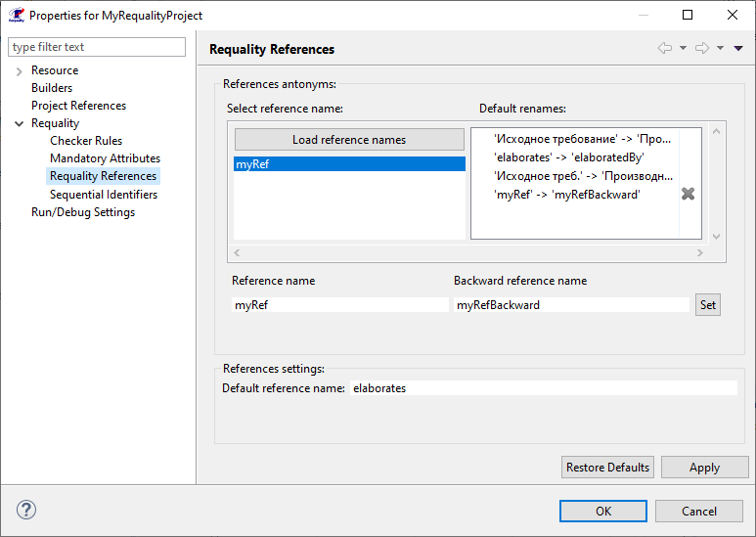Select the 'myRef' -> 'myRefBackward' entry
This screenshot has width=756, height=537.
[x=567, y=195]
